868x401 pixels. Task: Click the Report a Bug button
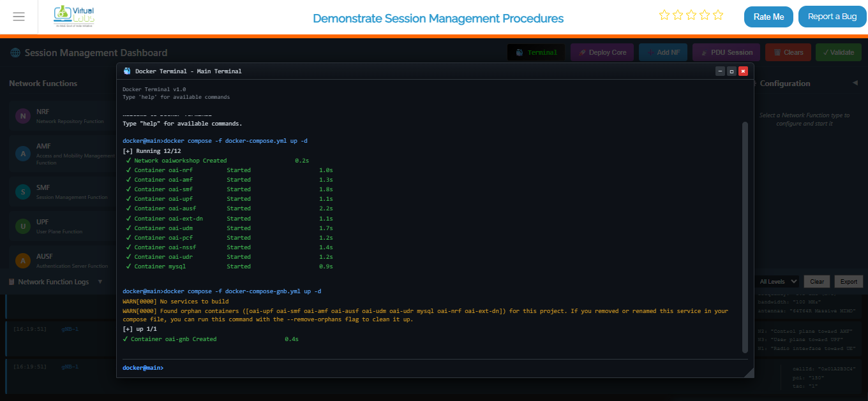tap(832, 17)
